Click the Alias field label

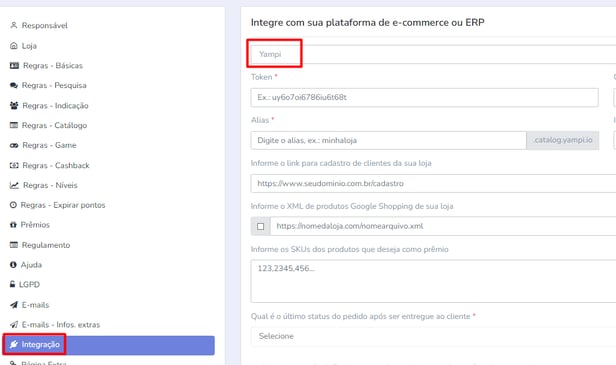pyautogui.click(x=260, y=120)
